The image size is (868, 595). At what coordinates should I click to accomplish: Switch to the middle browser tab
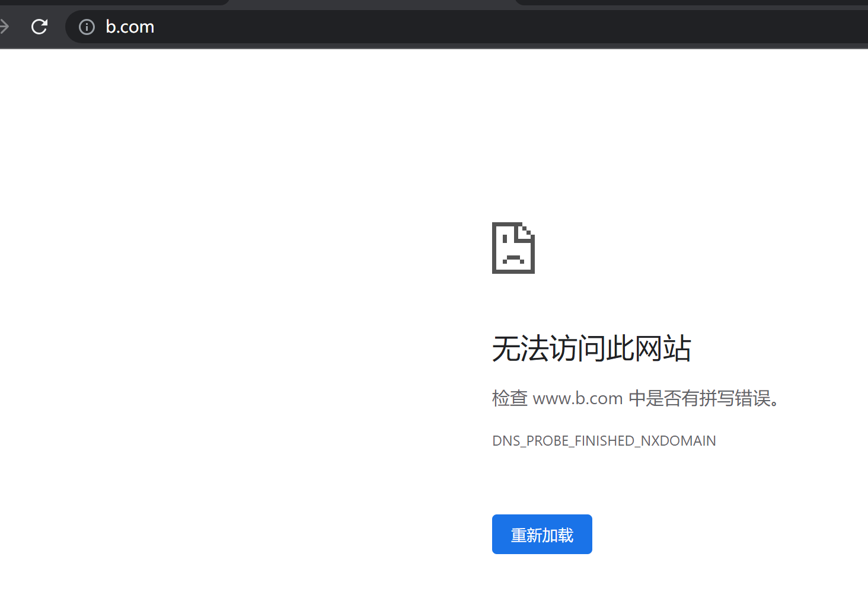coord(374,3)
